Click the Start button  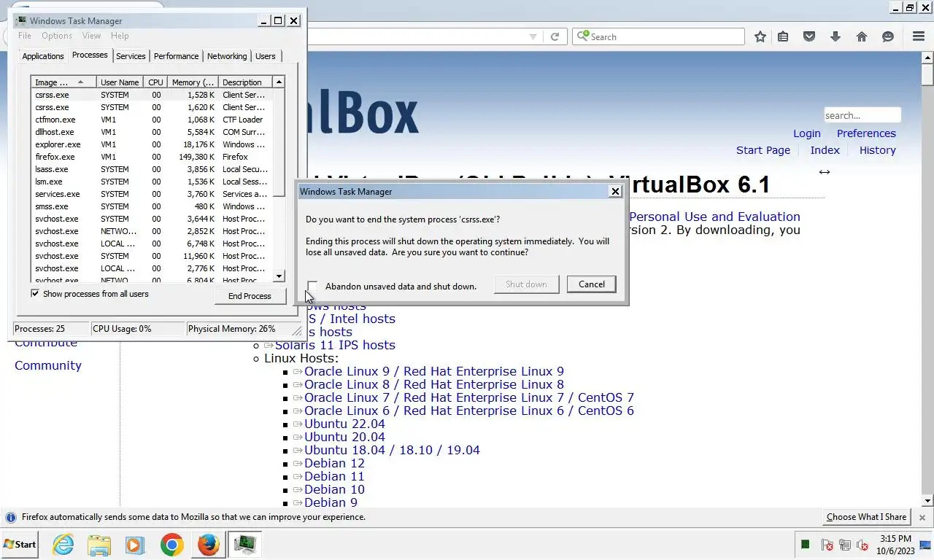20,545
